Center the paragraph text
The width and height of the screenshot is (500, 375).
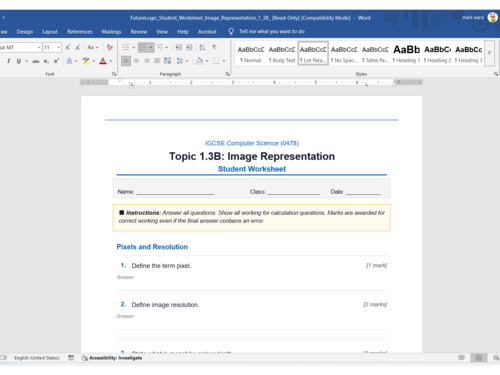pos(136,61)
